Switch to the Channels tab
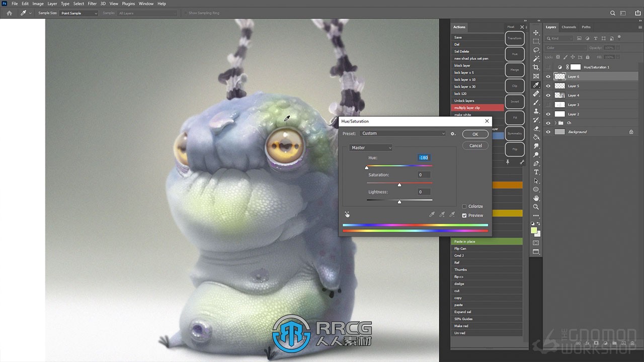Viewport: 644px width, 362px height. pyautogui.click(x=569, y=27)
